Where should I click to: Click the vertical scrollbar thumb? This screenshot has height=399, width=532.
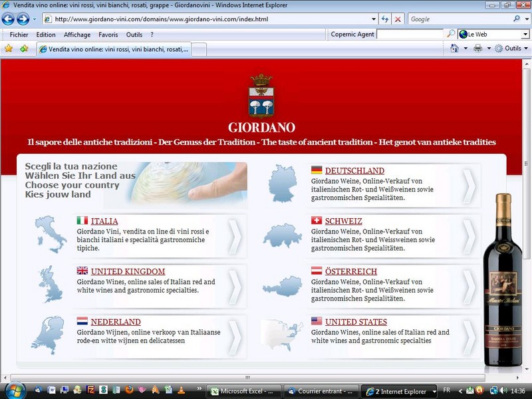tap(527, 164)
